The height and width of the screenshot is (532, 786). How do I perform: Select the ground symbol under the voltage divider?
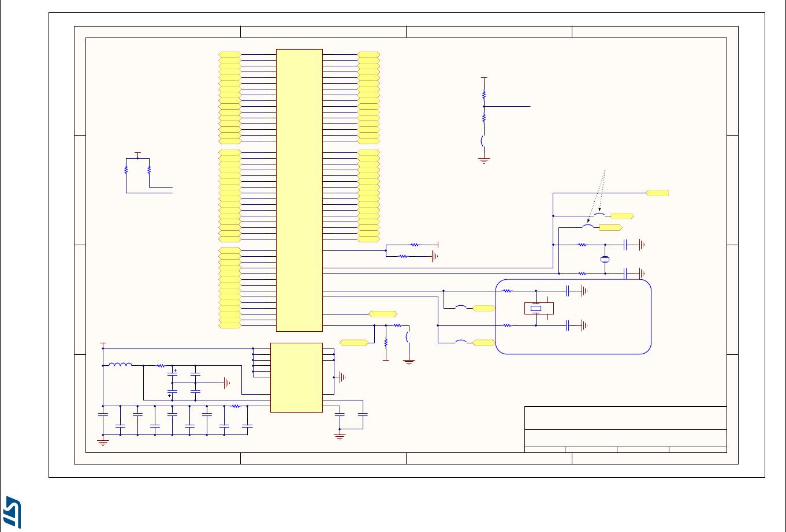pyautogui.click(x=484, y=160)
